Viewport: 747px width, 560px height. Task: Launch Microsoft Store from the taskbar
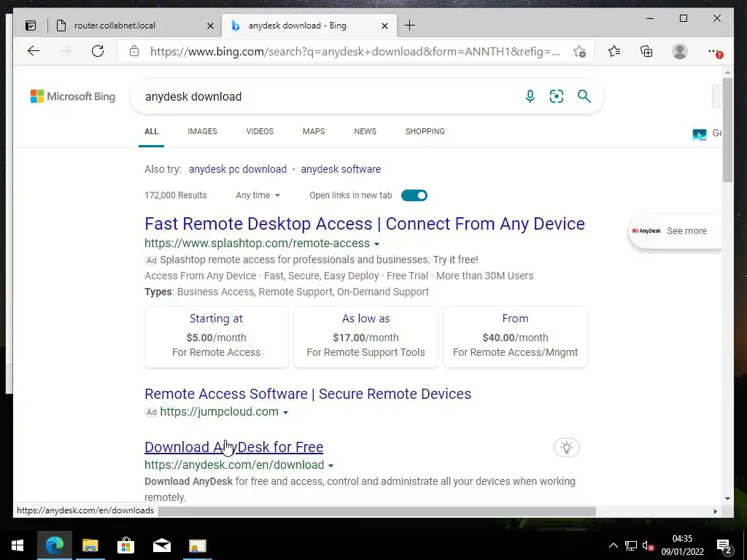[125, 545]
